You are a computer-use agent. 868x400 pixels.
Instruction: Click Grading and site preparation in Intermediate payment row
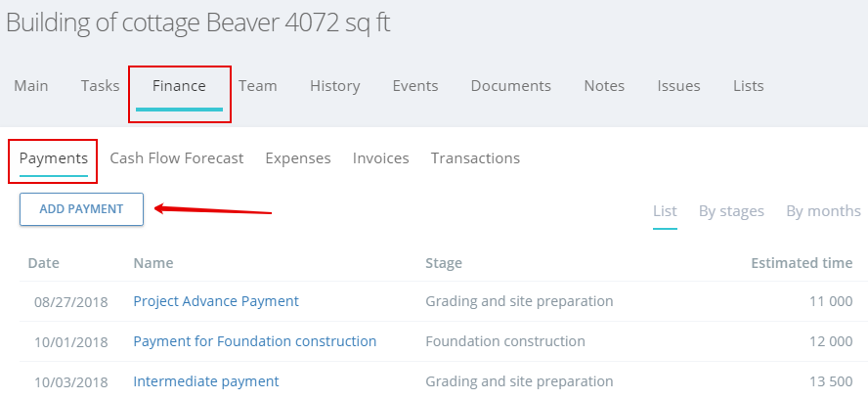pyautogui.click(x=519, y=381)
